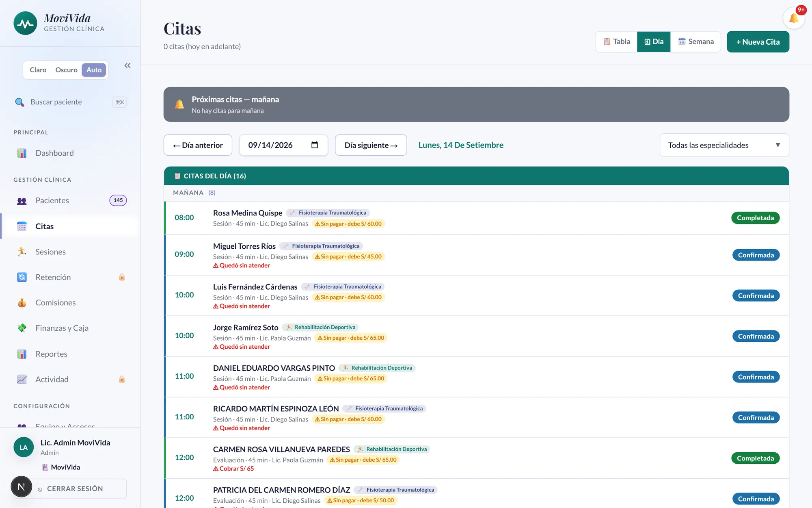Switch to the Día view
Image resolution: width=812 pixels, height=508 pixels.
[654, 41]
